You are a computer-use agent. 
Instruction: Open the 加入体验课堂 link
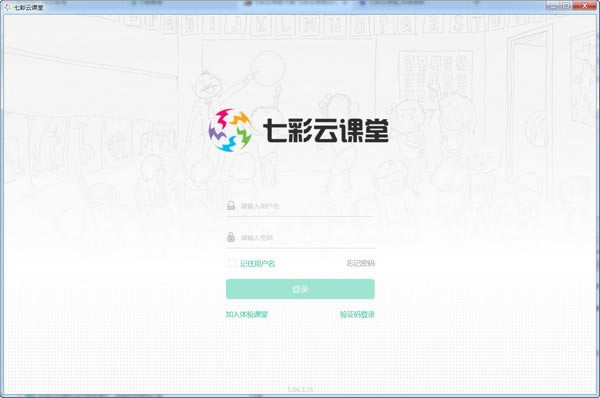point(246,315)
